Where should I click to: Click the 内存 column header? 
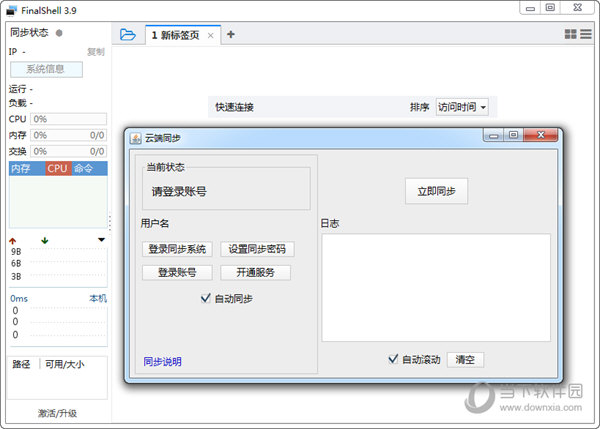[x=27, y=168]
